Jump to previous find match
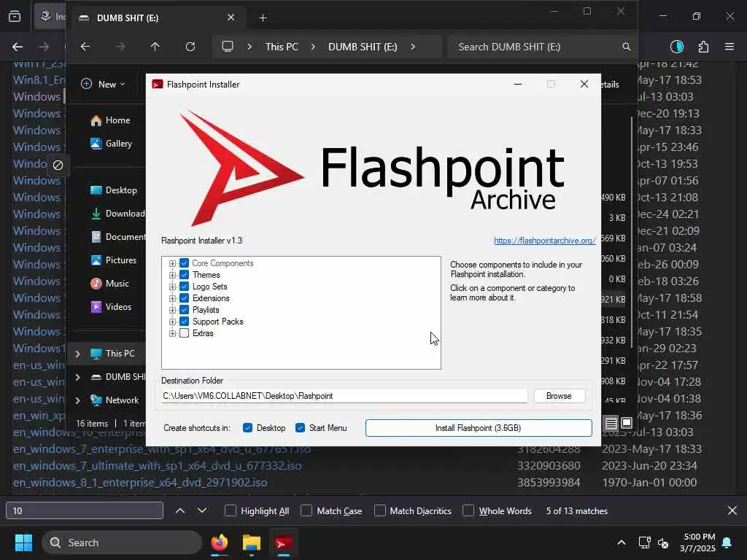This screenshot has height=560, width=747. pos(180,510)
